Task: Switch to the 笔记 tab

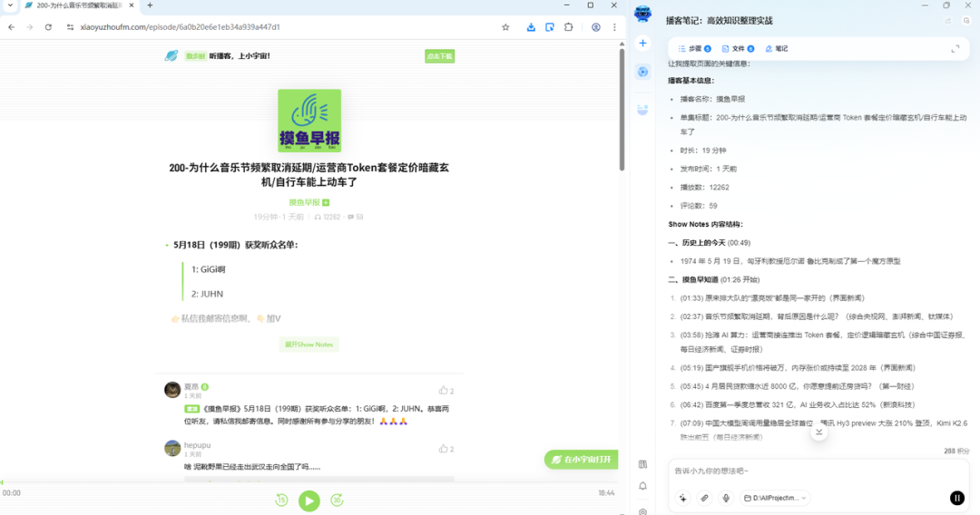Action: pyautogui.click(x=777, y=49)
